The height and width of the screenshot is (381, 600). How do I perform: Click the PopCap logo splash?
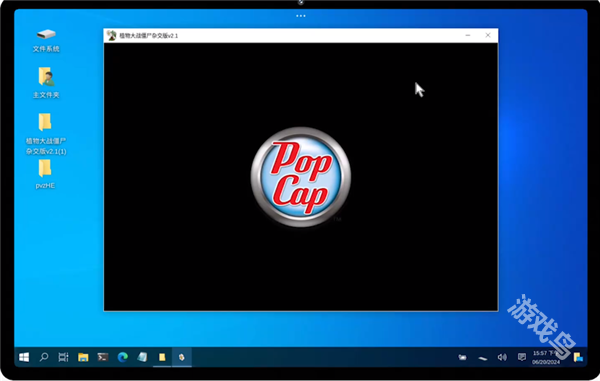coord(301,177)
